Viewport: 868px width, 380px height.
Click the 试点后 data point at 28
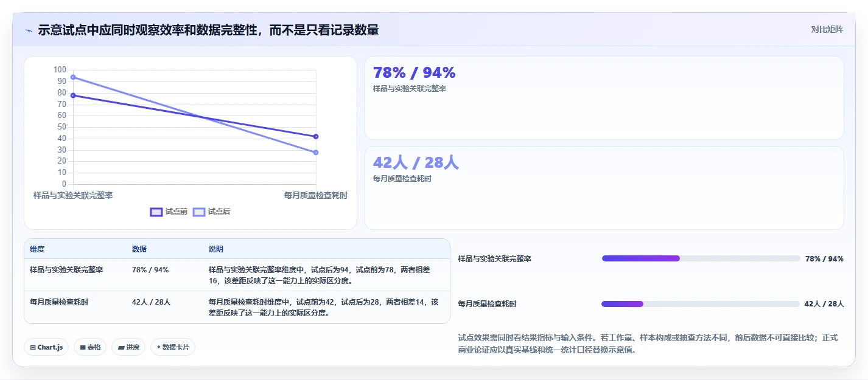[316, 152]
